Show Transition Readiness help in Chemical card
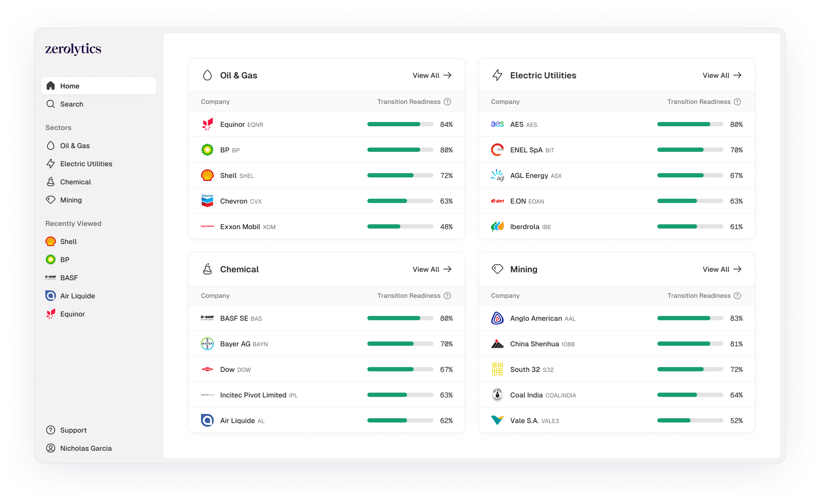Image resolution: width=820 pixels, height=504 pixels. [447, 295]
